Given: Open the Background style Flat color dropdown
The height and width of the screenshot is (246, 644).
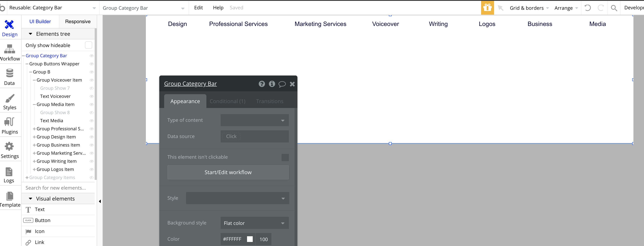Looking at the screenshot, I should pyautogui.click(x=255, y=223).
